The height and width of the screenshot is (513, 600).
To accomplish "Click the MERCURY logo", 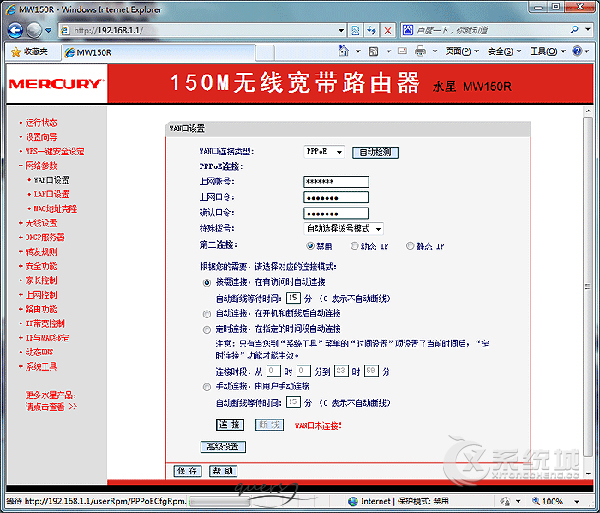I will click(56, 84).
